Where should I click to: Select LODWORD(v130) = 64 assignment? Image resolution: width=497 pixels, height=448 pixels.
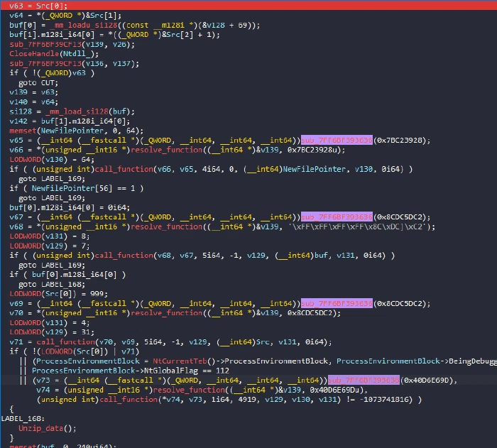coord(52,160)
